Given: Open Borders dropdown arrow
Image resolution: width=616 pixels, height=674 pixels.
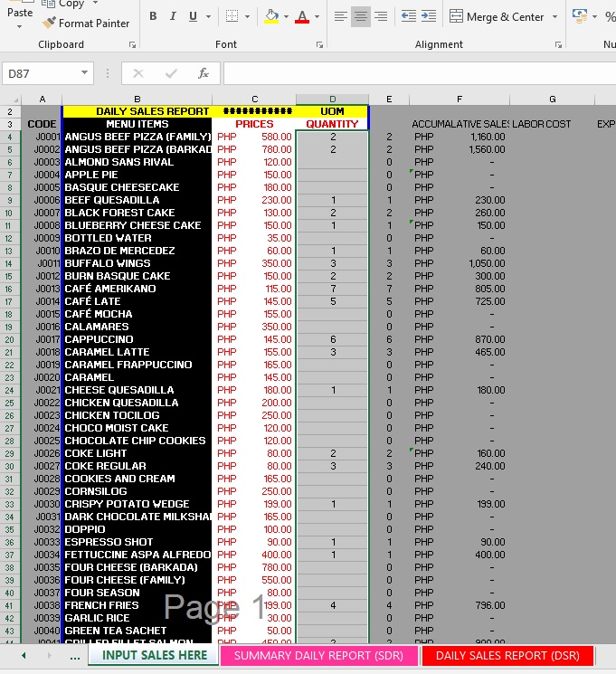Looking at the screenshot, I should click(247, 17).
